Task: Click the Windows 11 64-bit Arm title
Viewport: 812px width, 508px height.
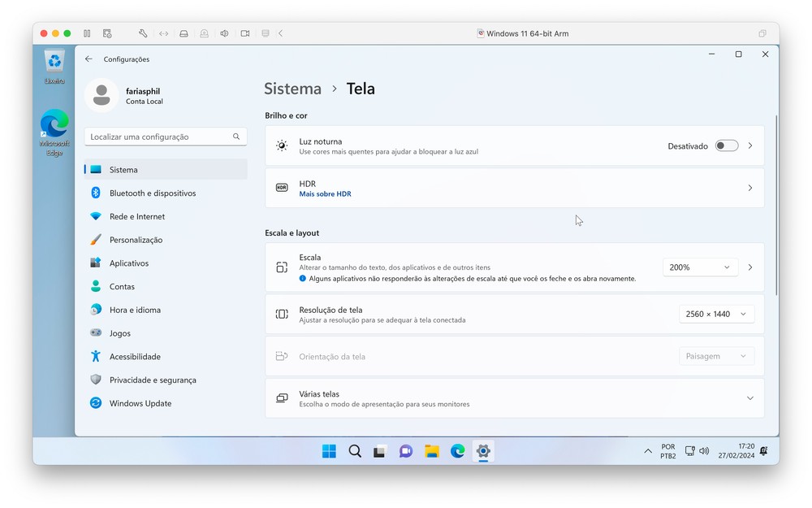Action: (527, 33)
